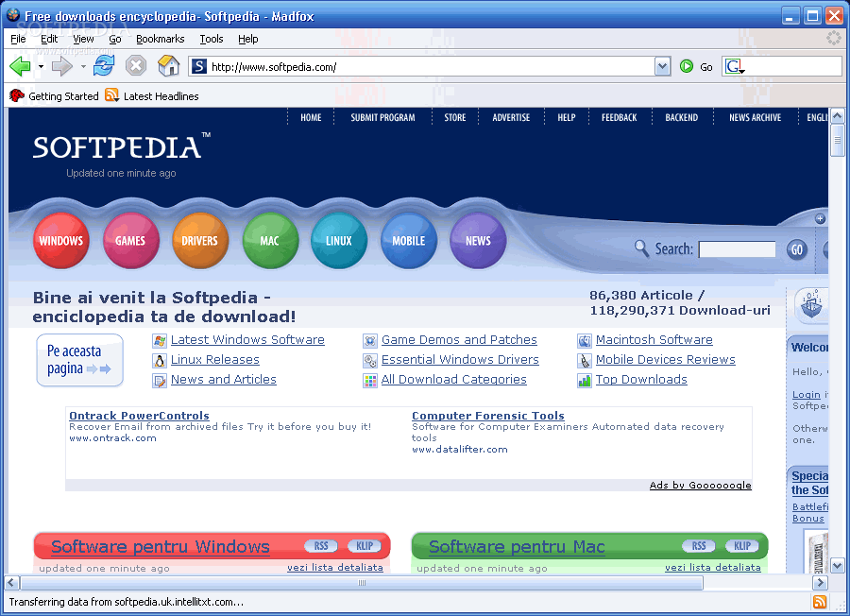Click the News and Articles icon
Image resolution: width=850 pixels, height=616 pixels.
(x=160, y=381)
